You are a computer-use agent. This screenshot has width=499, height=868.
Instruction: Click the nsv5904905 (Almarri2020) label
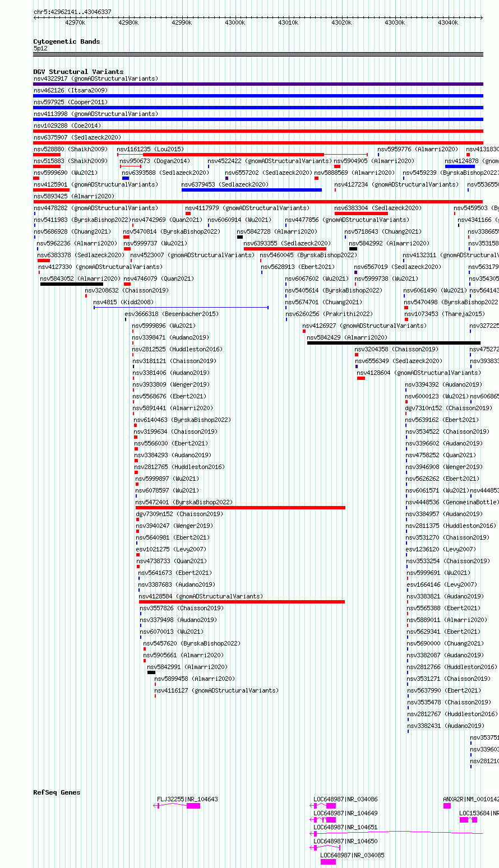tap(374, 161)
